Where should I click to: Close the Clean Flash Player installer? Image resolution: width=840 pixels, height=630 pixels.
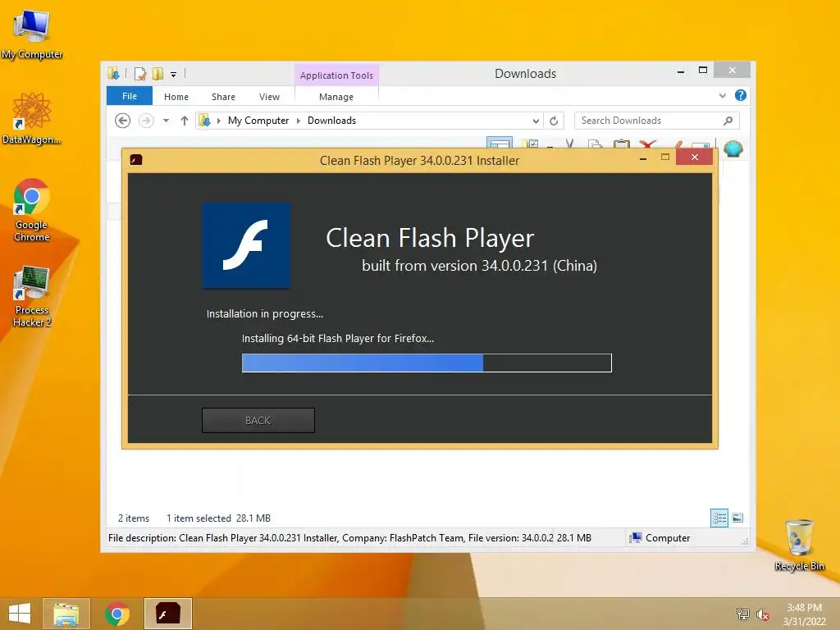click(x=695, y=157)
